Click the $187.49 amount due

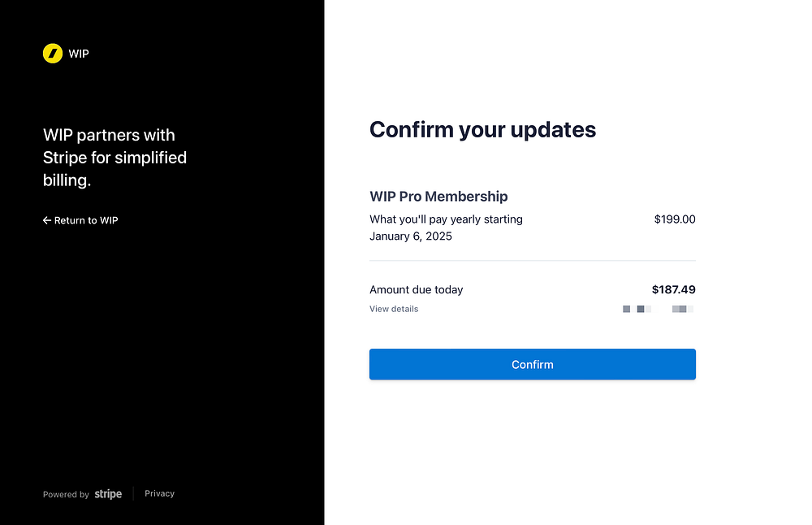673,289
